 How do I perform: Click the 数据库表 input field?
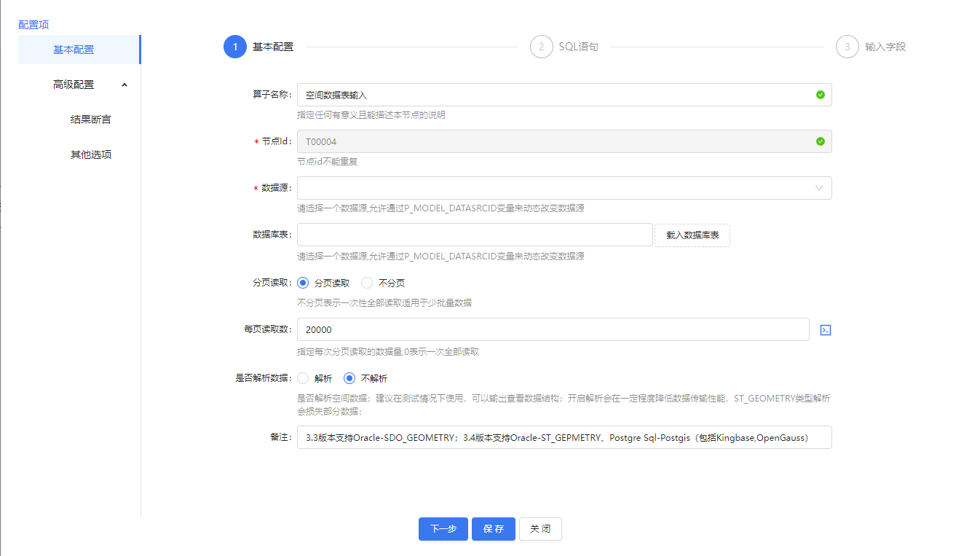coord(475,235)
